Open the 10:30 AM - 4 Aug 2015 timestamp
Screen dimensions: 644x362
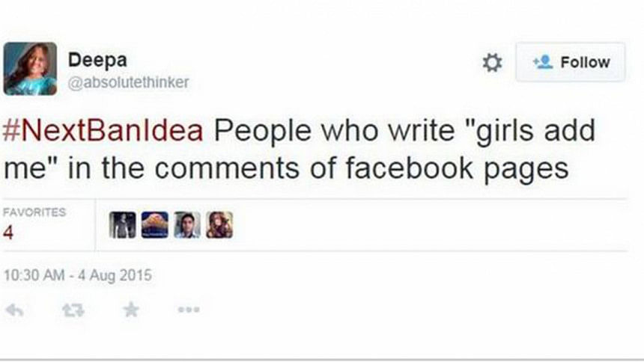pyautogui.click(x=77, y=275)
